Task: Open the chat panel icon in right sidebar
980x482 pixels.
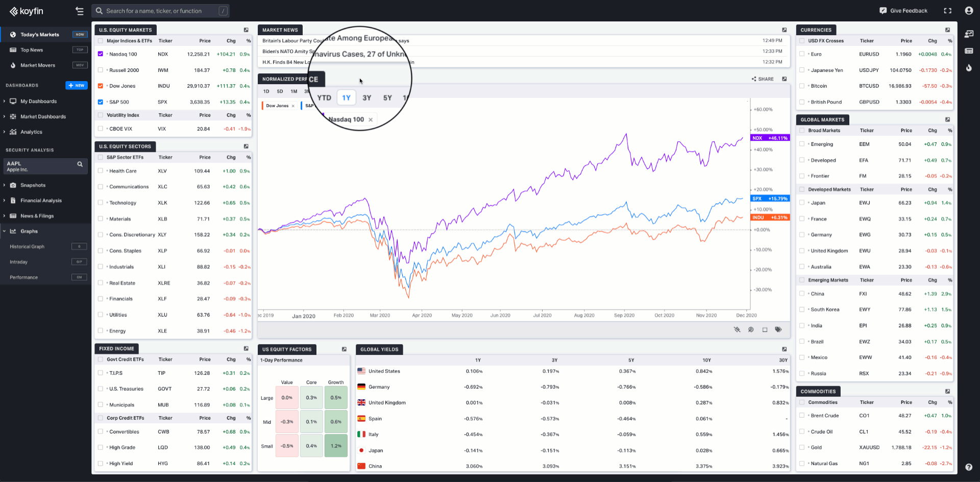Action: tap(969, 34)
